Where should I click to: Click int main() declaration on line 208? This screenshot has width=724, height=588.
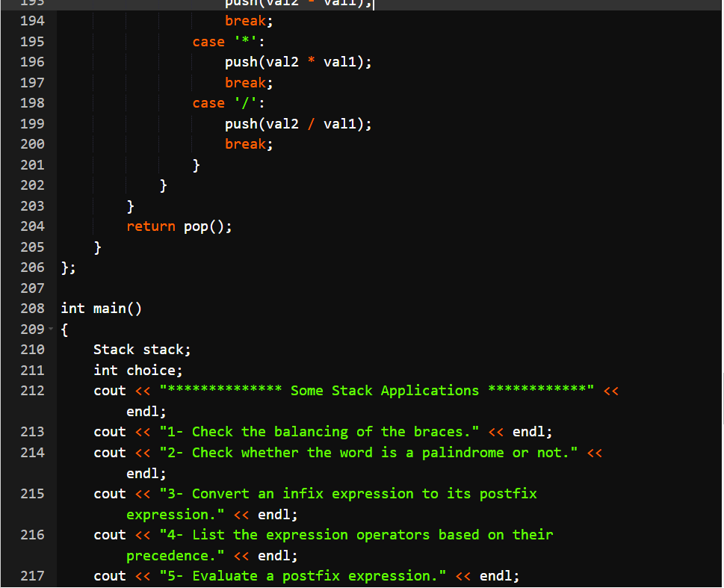tap(101, 308)
